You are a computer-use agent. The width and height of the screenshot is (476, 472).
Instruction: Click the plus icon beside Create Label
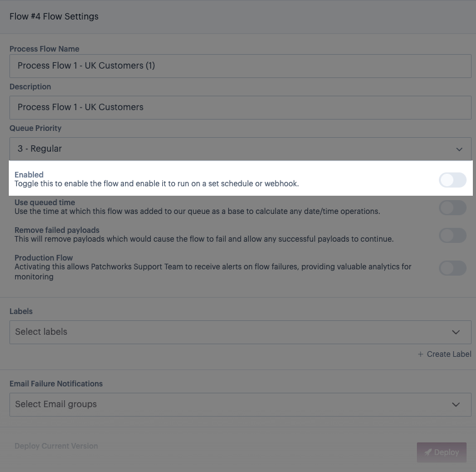tap(421, 354)
